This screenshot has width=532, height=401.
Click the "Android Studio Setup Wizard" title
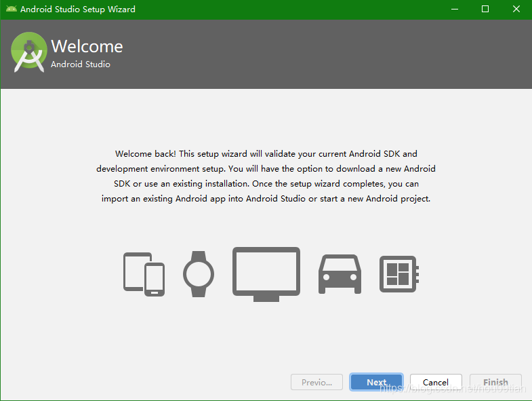click(78, 9)
